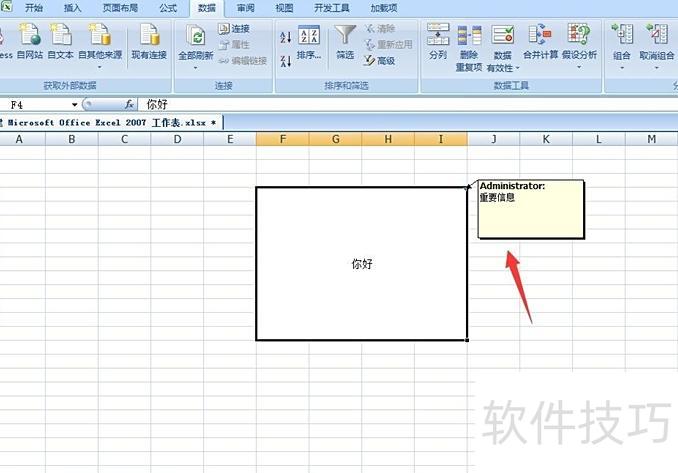The image size is (678, 473).
Task: Select column K header
Action: pyautogui.click(x=547, y=139)
